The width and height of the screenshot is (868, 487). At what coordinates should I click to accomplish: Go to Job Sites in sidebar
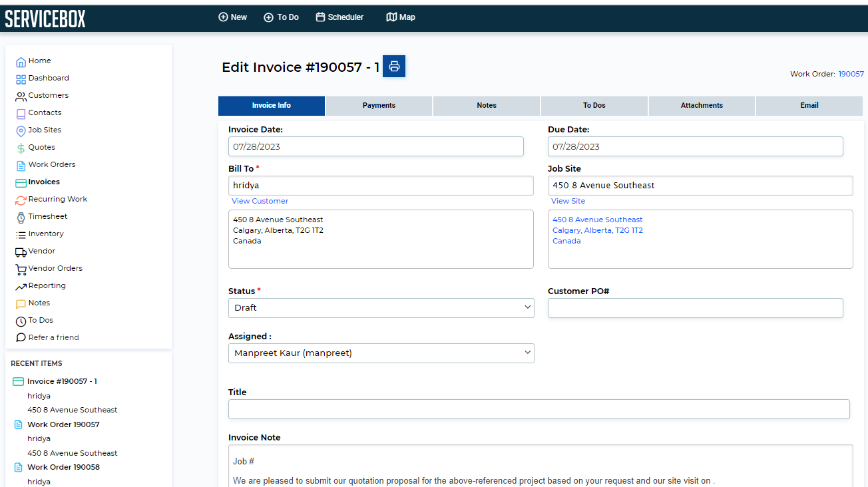(x=45, y=130)
